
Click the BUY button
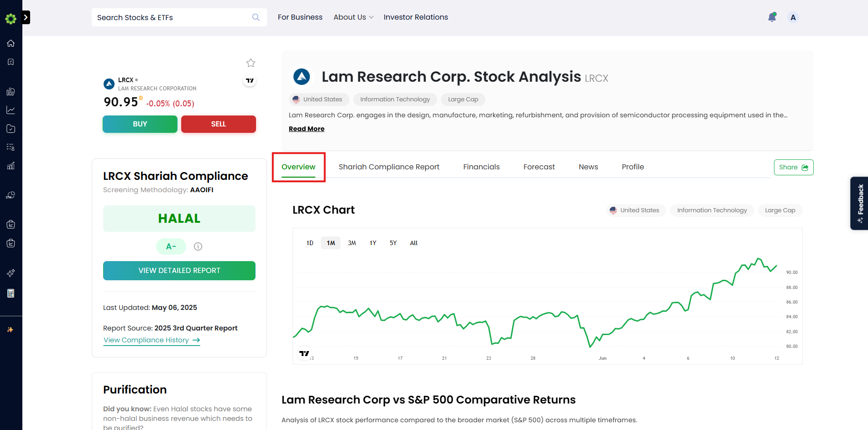(140, 124)
